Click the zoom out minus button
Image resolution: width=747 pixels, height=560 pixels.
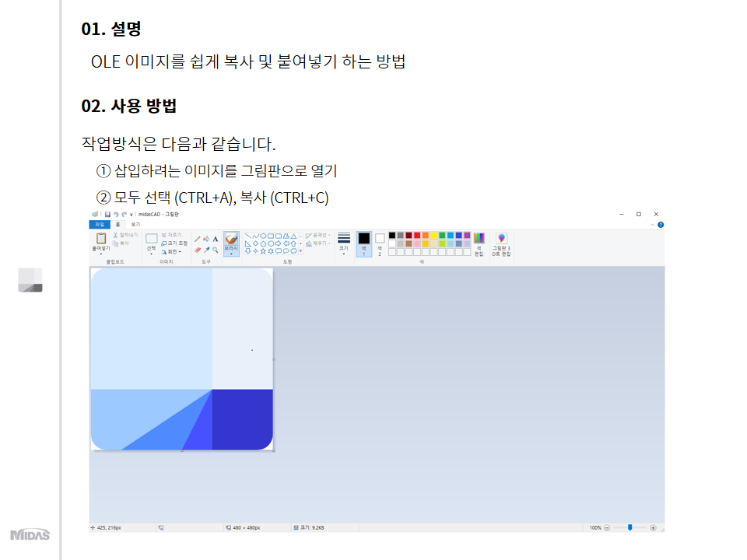(x=607, y=527)
